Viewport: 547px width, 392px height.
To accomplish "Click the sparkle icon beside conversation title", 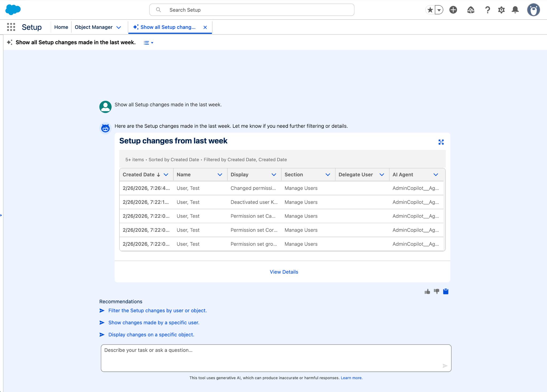I will tap(10, 42).
